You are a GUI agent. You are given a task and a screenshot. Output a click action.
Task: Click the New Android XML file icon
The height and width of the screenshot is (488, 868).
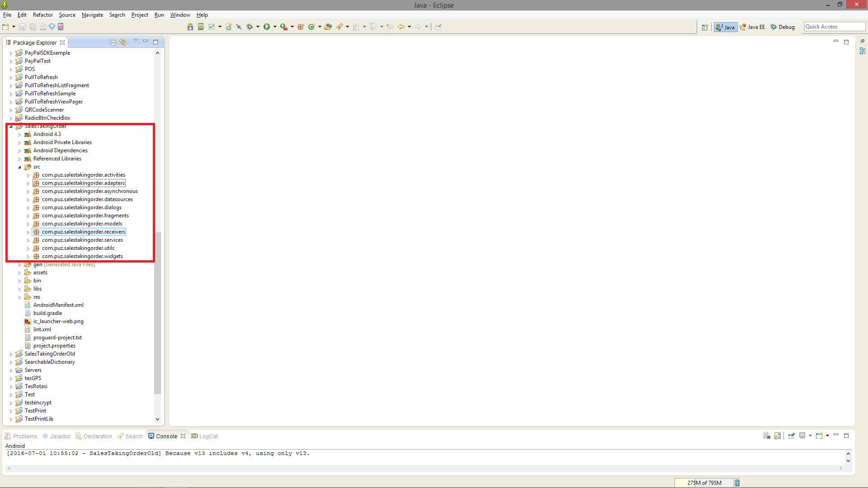click(x=229, y=27)
